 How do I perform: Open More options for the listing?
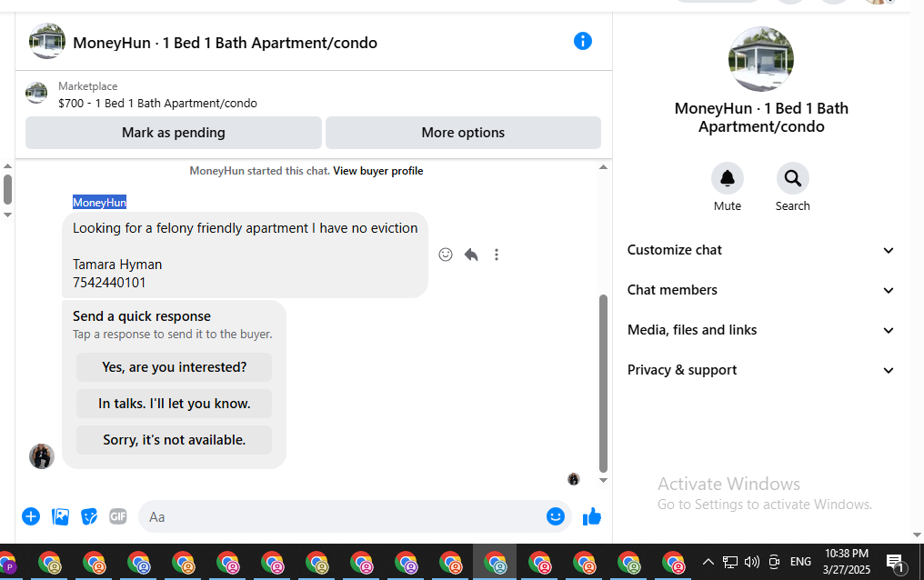coord(463,133)
